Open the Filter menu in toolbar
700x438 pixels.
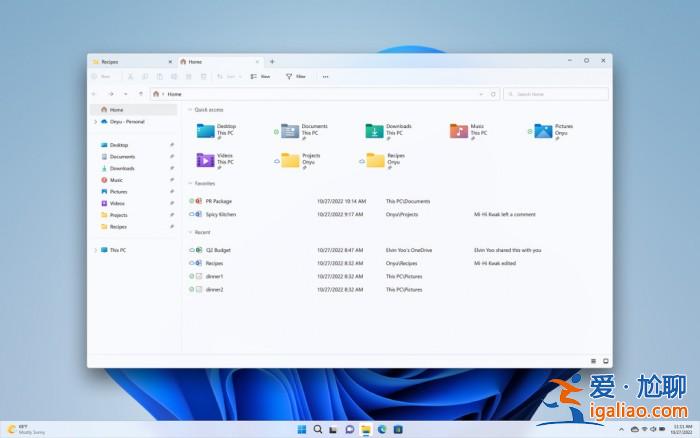295,76
